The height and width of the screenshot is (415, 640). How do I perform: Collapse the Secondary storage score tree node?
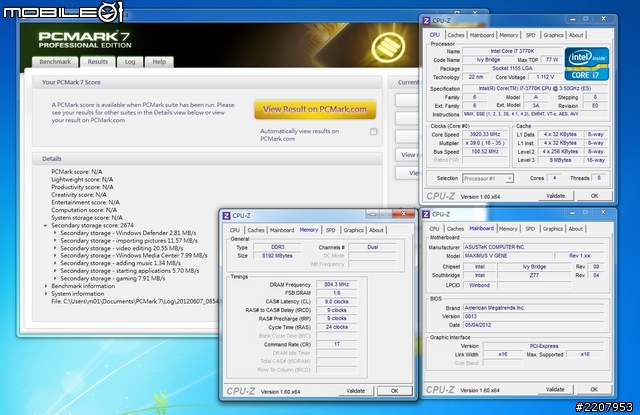click(45, 225)
